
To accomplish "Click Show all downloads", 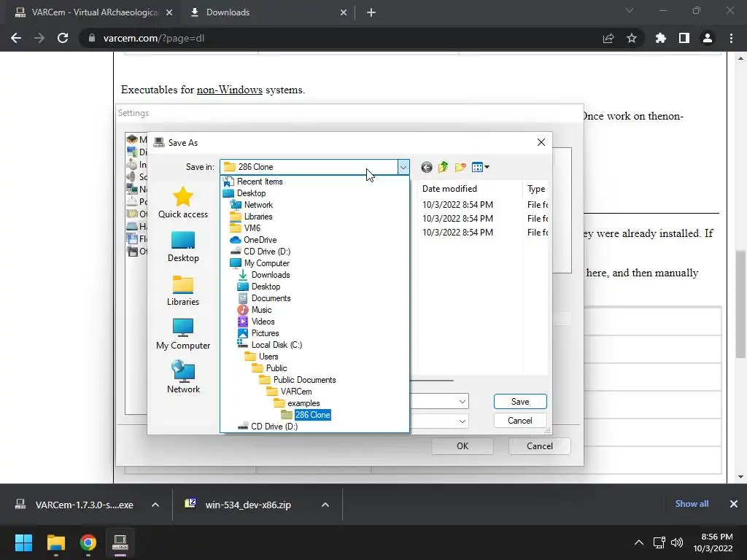I will [692, 504].
